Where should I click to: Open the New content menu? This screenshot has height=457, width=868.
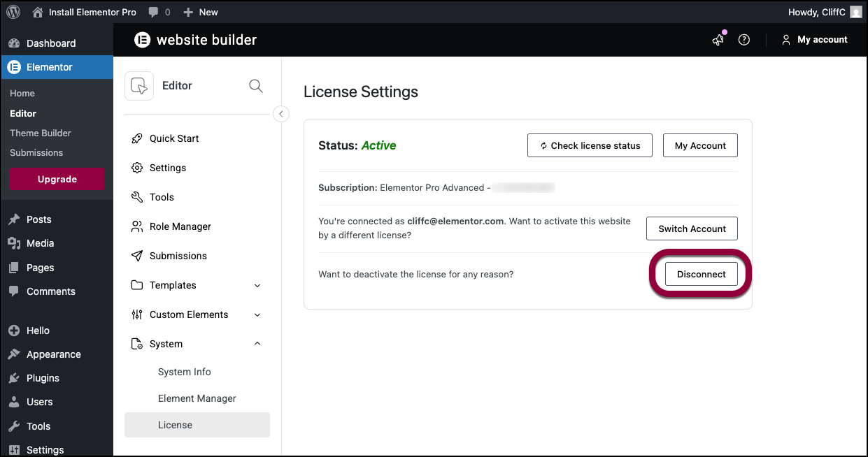(201, 12)
